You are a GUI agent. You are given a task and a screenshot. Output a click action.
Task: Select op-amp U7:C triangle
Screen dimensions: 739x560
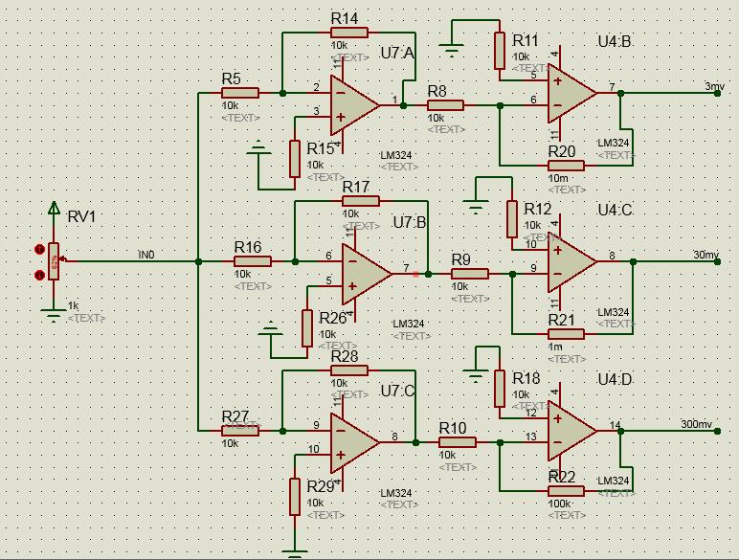[354, 442]
